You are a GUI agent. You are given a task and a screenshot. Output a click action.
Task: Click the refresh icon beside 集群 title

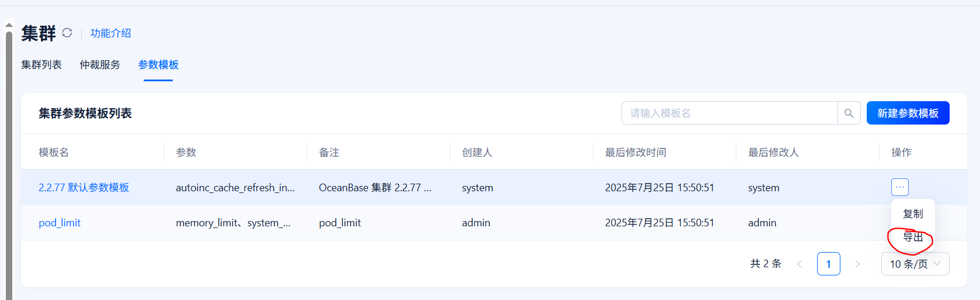(67, 33)
